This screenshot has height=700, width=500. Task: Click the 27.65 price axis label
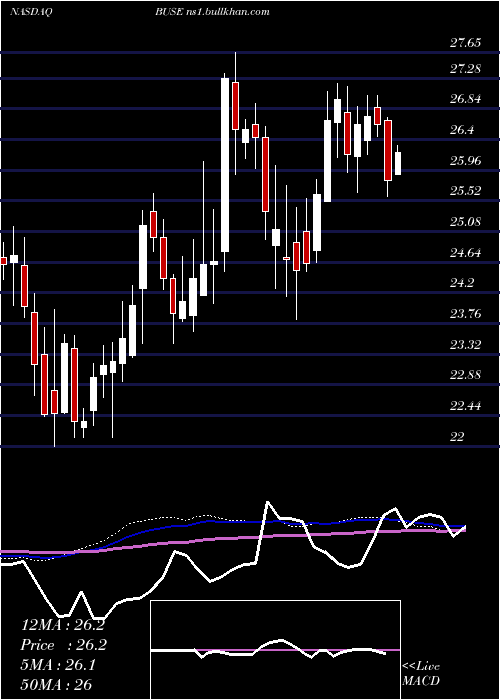pos(466,43)
